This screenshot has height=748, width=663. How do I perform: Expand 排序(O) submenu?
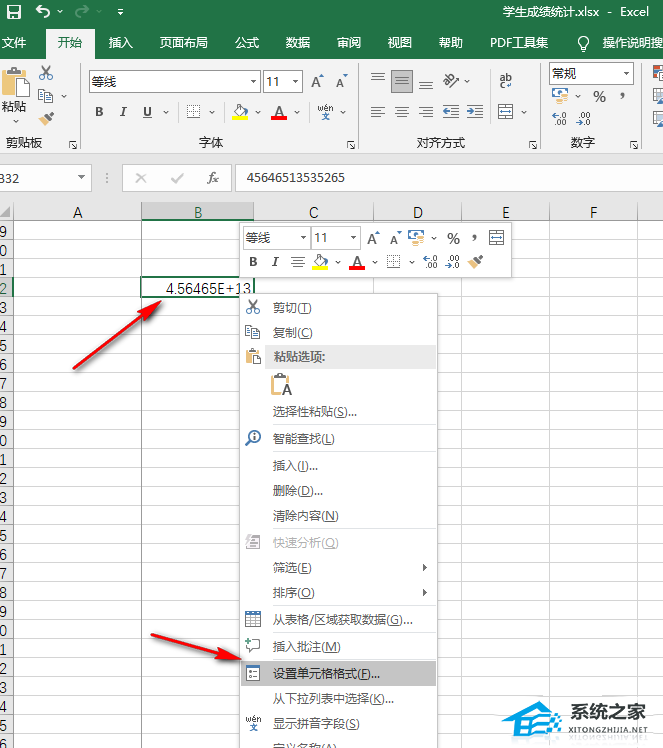tap(338, 592)
